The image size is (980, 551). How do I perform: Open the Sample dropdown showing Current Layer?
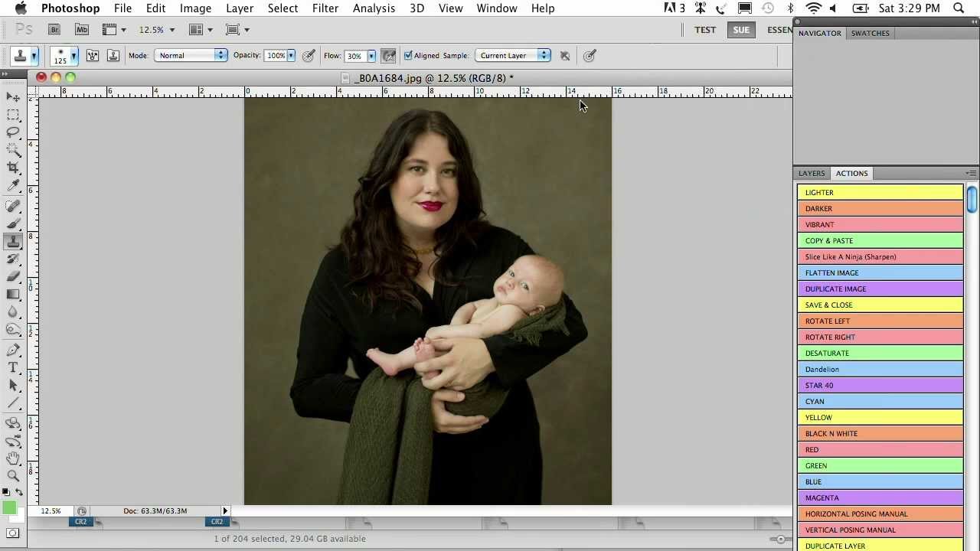tap(512, 55)
